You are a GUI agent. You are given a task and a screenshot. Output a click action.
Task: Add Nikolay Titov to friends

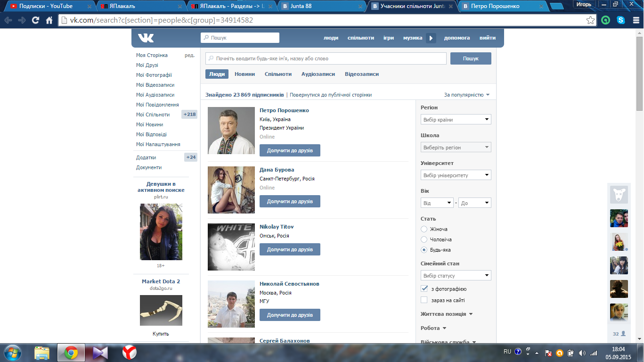click(290, 249)
